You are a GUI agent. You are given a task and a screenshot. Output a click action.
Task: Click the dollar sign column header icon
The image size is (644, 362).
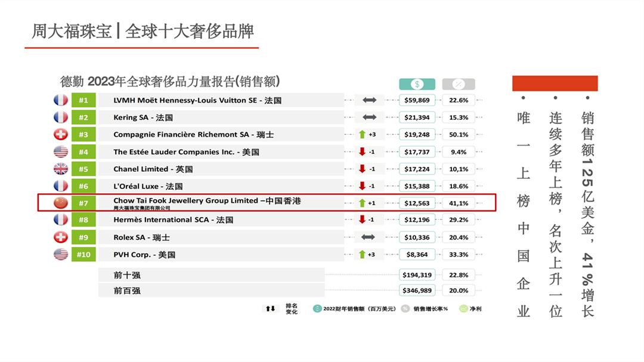(x=417, y=84)
